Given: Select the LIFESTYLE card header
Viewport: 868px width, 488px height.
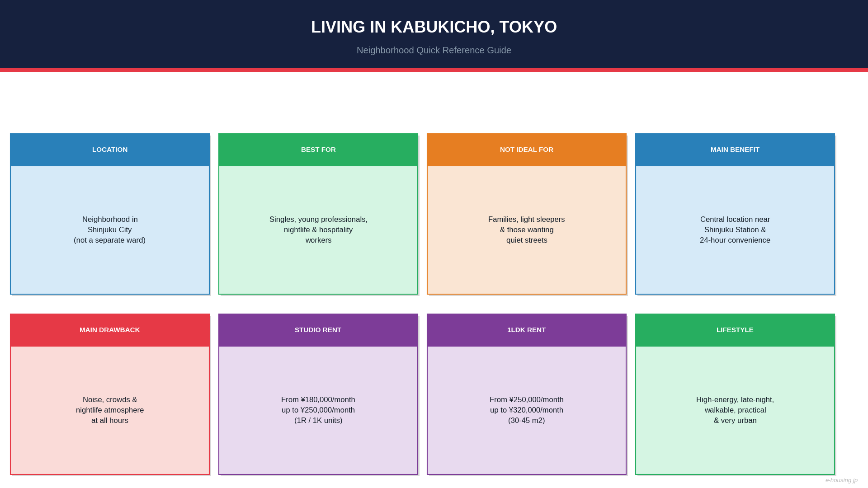Looking at the screenshot, I should pos(735,330).
